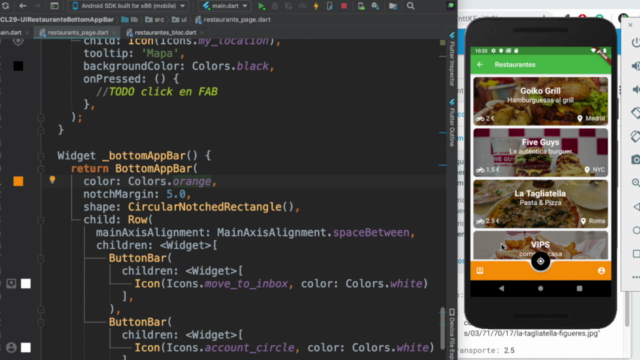Tap the Five Guys restaurant card
640x360 pixels.
tap(540, 152)
